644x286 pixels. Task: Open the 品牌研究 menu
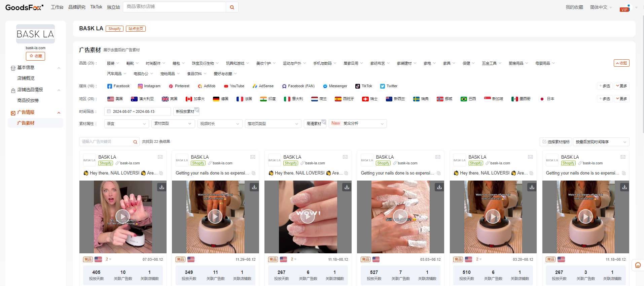coord(77,7)
